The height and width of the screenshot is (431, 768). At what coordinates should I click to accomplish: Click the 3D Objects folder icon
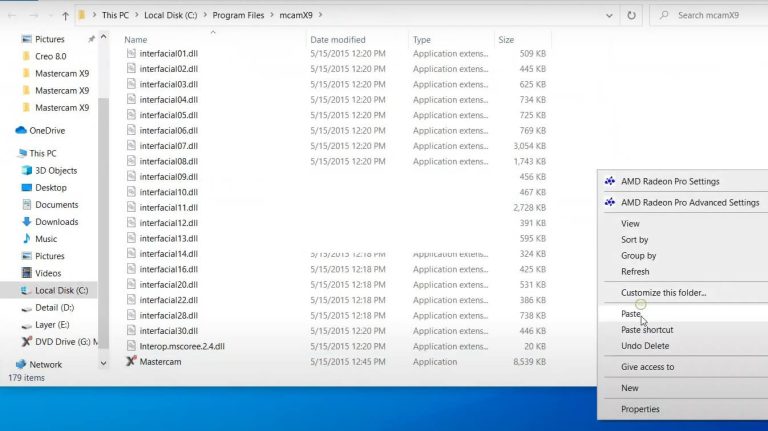[26, 171]
